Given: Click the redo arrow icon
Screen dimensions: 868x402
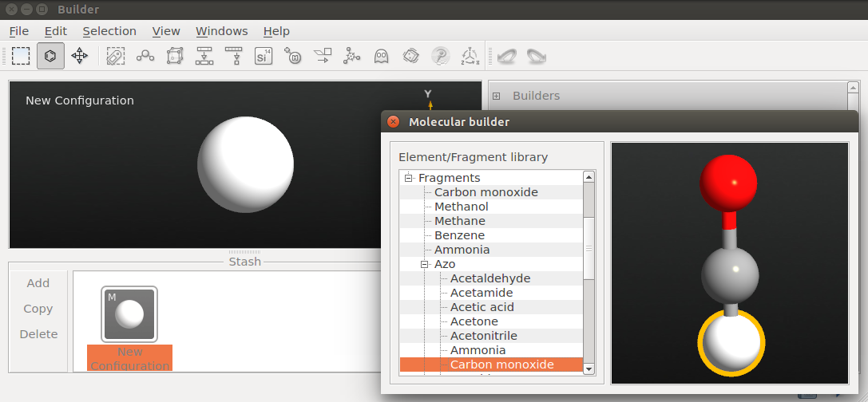Looking at the screenshot, I should click(x=536, y=56).
